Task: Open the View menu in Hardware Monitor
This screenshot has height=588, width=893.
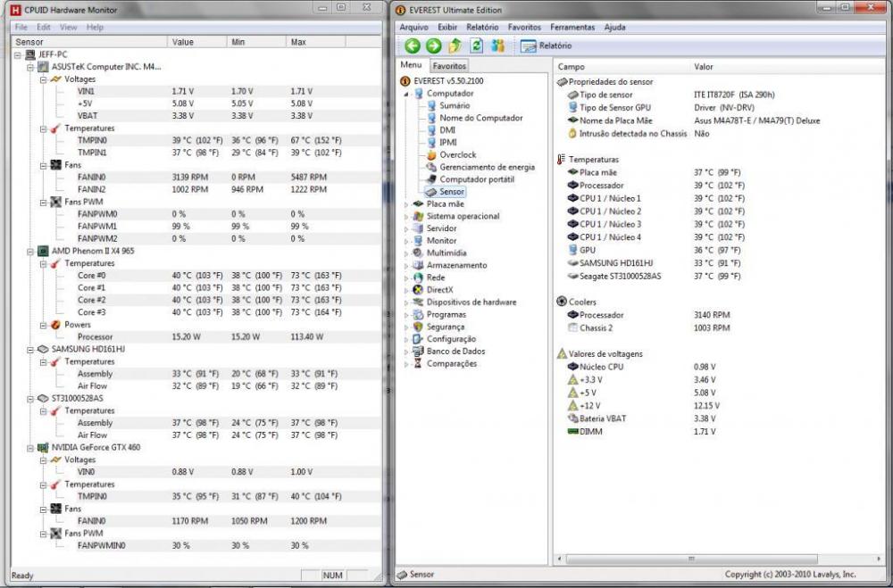Action: [x=68, y=28]
